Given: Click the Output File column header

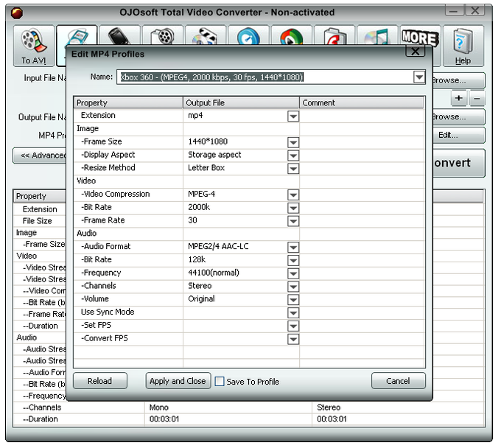Looking at the screenshot, I should [241, 102].
